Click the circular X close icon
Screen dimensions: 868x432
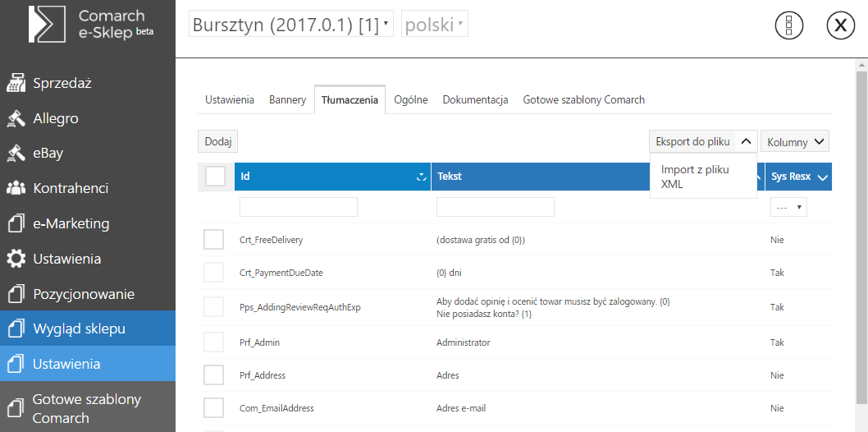pyautogui.click(x=841, y=25)
